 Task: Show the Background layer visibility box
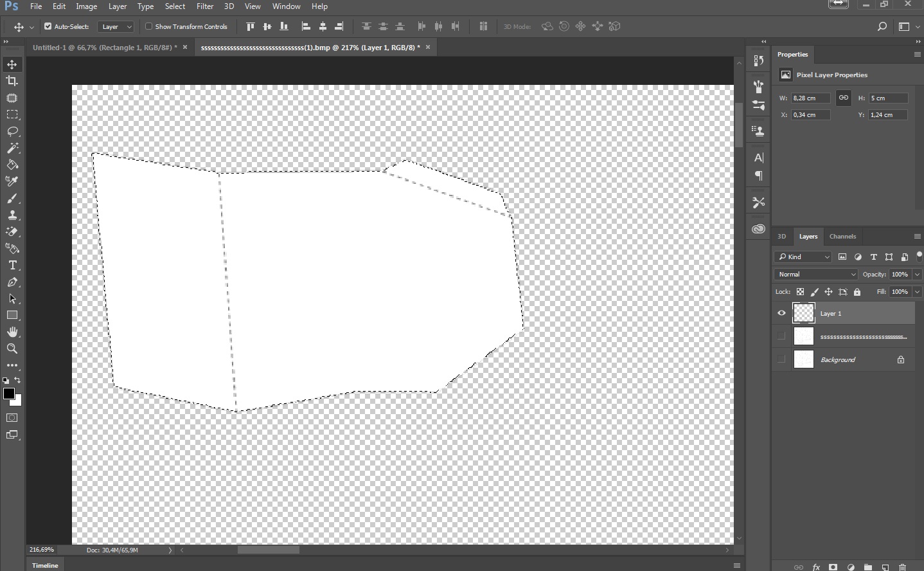781,359
